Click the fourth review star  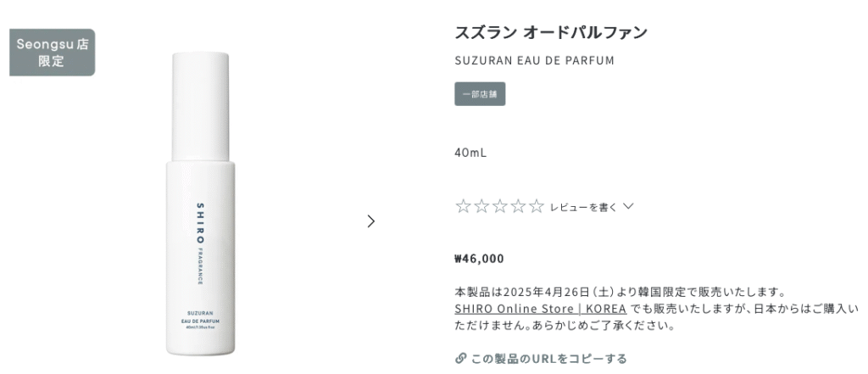(x=518, y=207)
